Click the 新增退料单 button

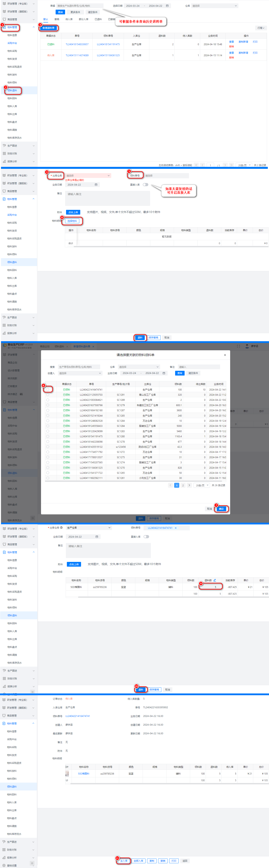[48, 28]
